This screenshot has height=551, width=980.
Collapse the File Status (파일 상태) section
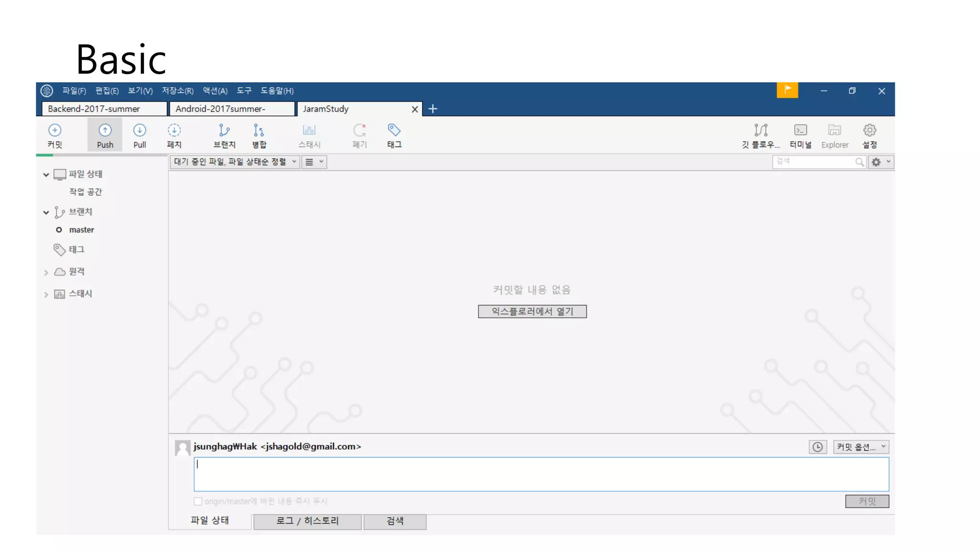pos(46,175)
